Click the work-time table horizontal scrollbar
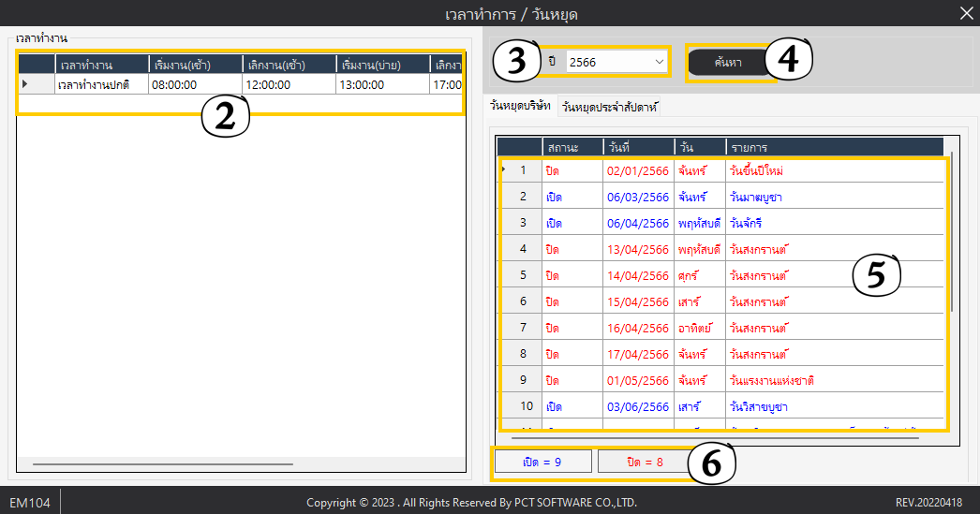980x514 pixels. (162, 463)
